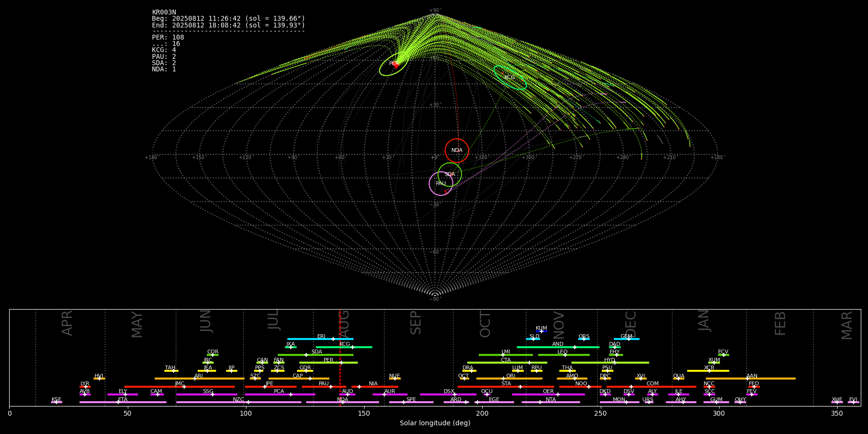The height and width of the screenshot is (434, 868).
Task: Click the 150 tick on solar longitude axis
Action: [x=364, y=414]
